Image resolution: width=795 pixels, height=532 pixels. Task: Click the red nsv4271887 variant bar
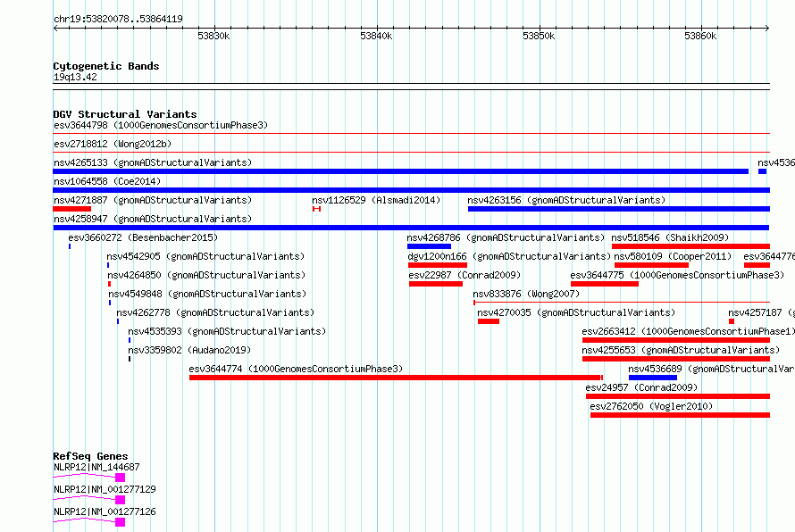click(72, 209)
